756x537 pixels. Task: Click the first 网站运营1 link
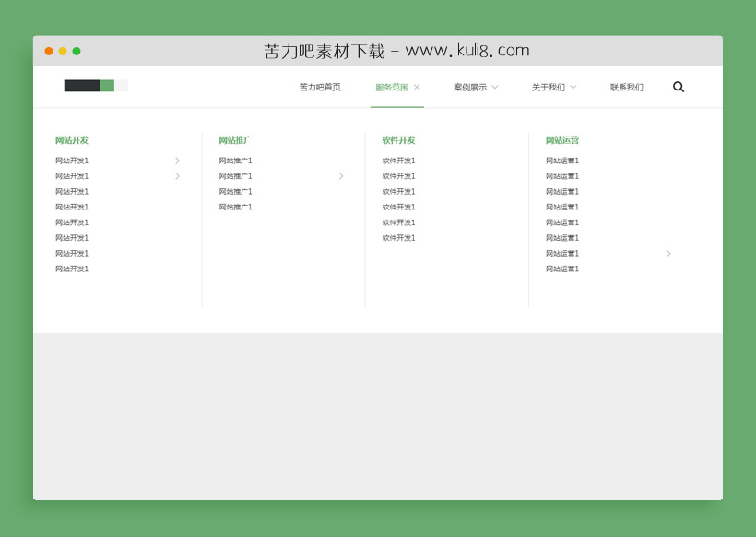point(562,161)
